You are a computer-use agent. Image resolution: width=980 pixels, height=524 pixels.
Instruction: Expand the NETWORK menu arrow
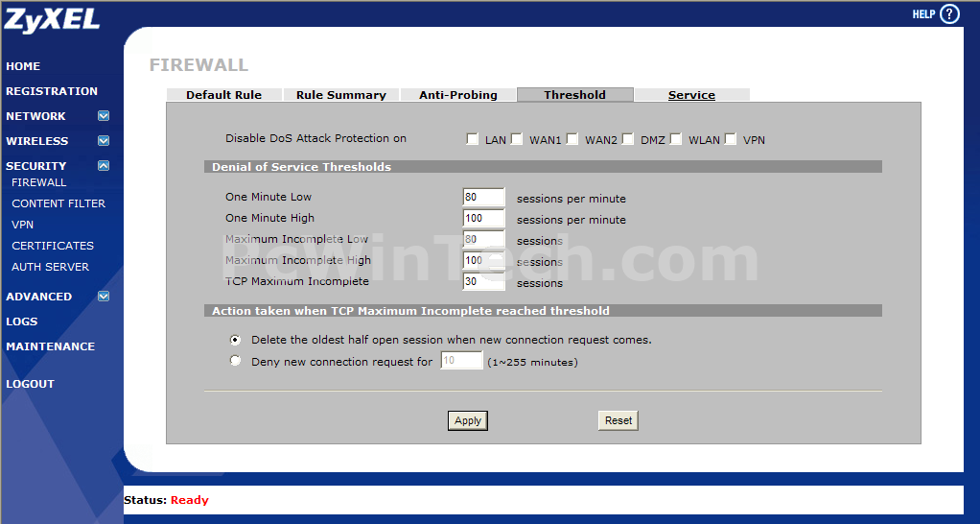[x=104, y=116]
